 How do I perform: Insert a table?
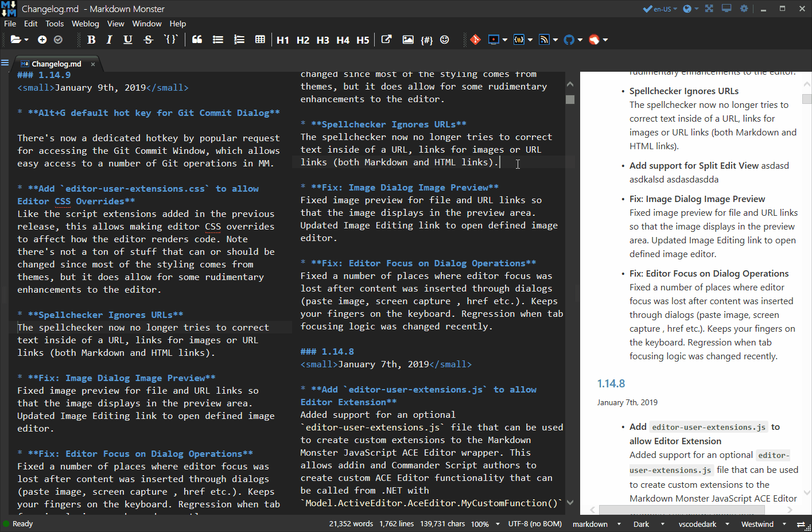[x=260, y=40]
